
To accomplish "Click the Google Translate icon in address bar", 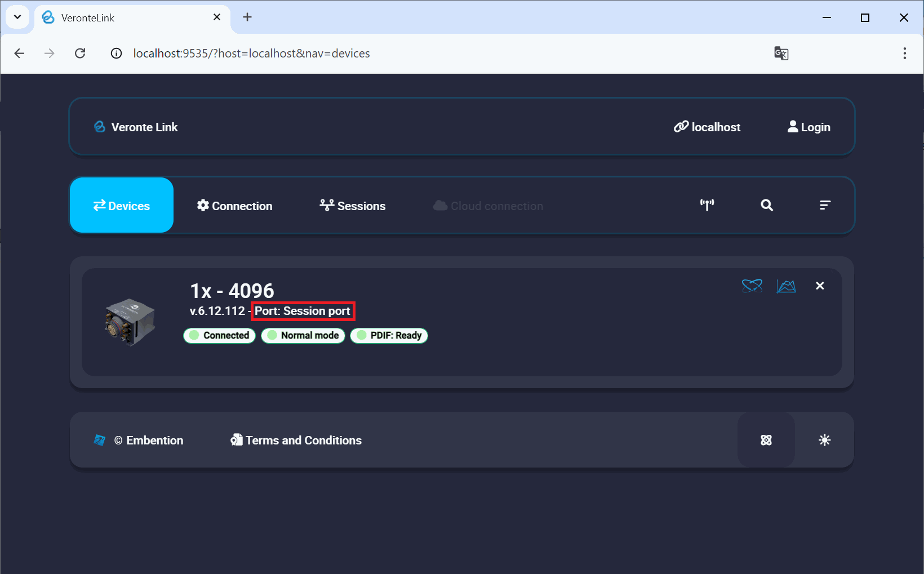I will [x=781, y=54].
